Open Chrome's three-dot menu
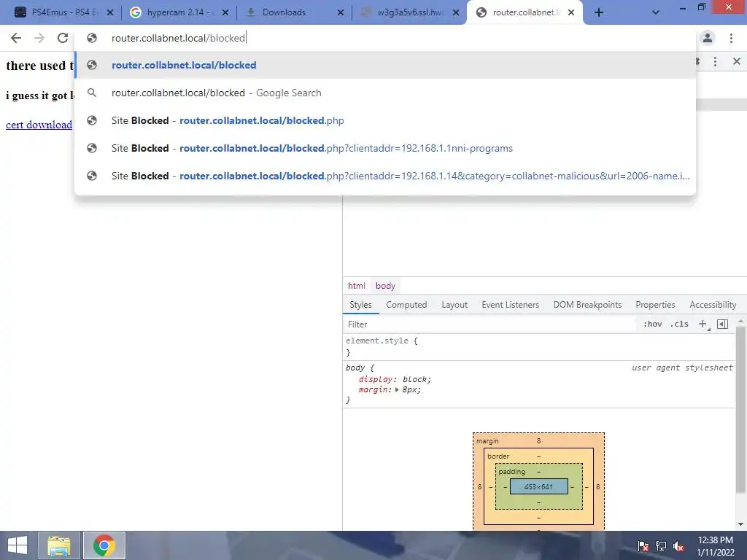 coord(731,38)
